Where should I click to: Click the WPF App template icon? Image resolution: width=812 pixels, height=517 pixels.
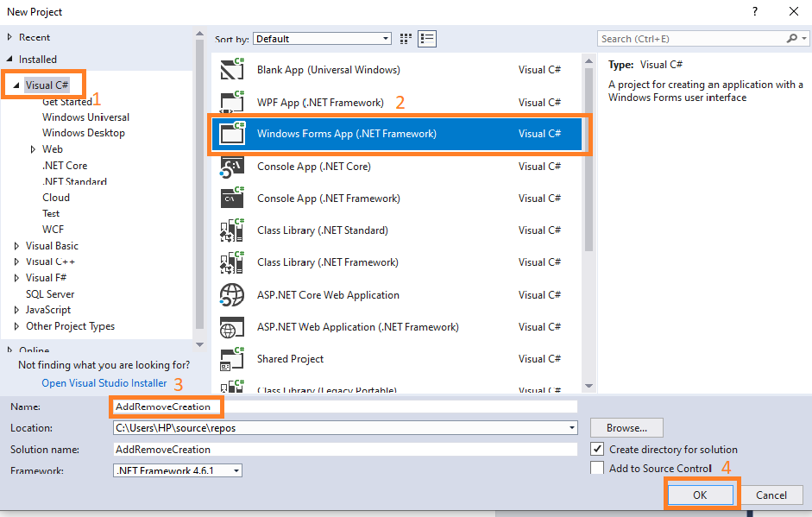pyautogui.click(x=232, y=102)
